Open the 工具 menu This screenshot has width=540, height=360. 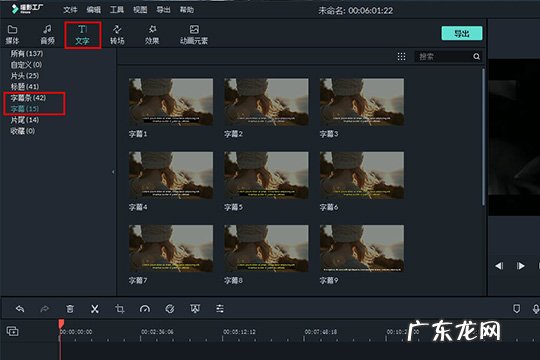[x=117, y=10]
